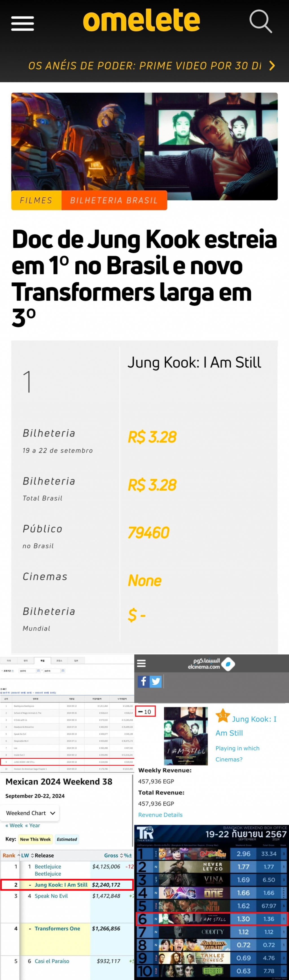Switch to the 독일 country tab
Screen dimensions: 289x980
click(43, 661)
